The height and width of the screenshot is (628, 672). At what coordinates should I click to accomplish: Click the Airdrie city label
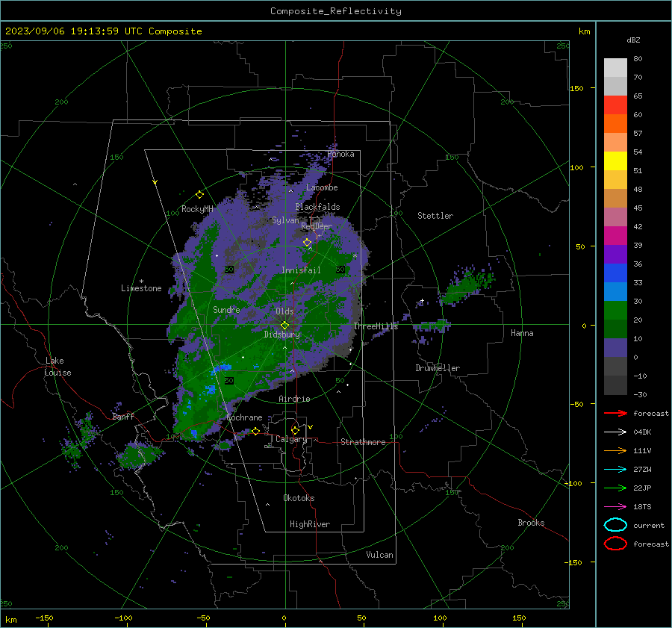pos(294,399)
